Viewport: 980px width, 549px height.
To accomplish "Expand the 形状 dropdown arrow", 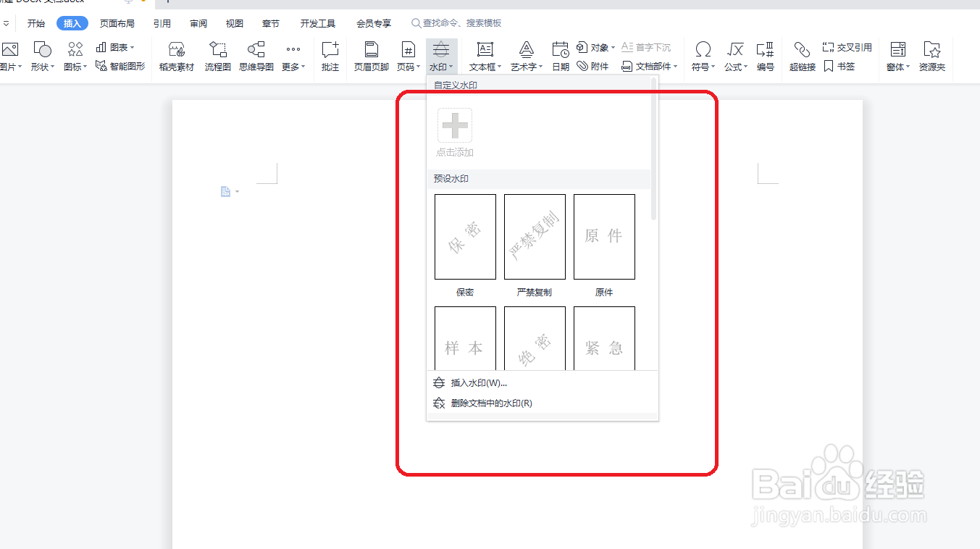I will coord(54,67).
